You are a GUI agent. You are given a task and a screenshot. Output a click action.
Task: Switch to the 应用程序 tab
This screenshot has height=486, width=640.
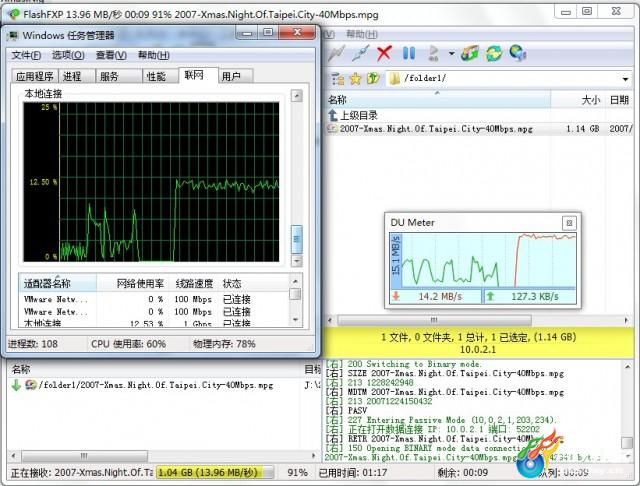point(35,76)
